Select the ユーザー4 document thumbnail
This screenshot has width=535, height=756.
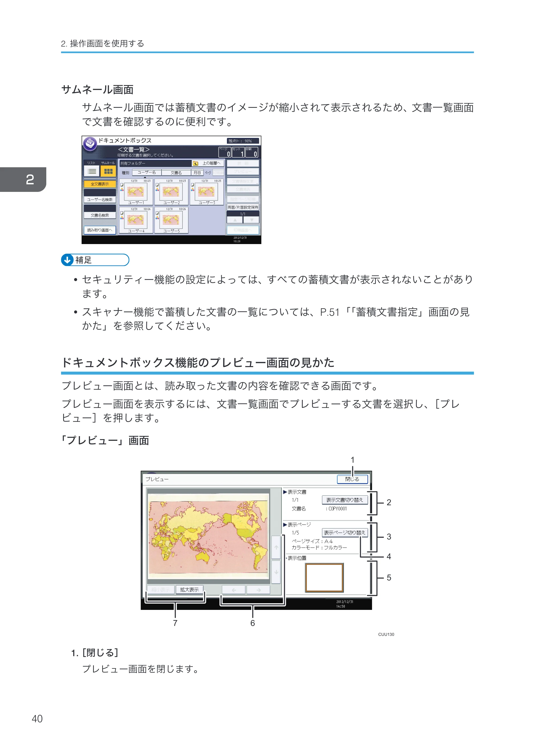pyautogui.click(x=136, y=220)
